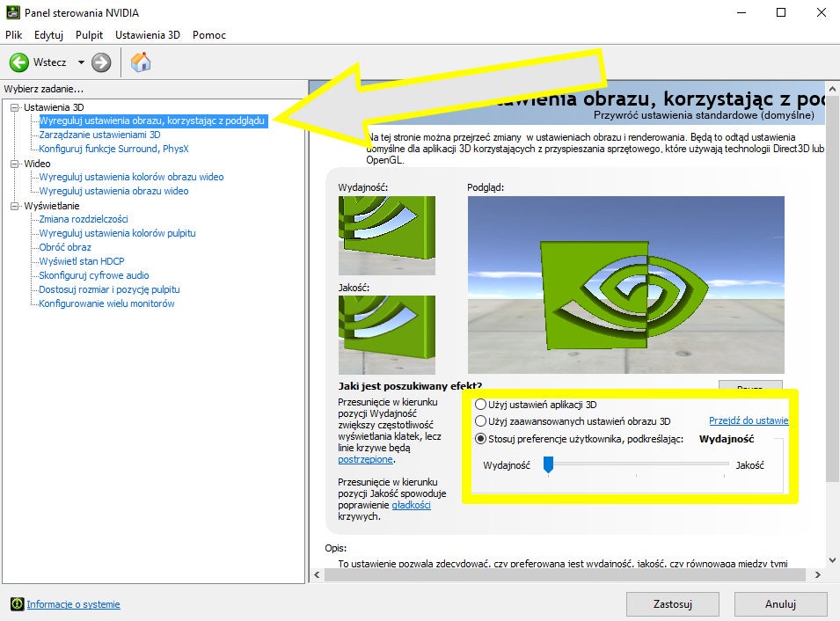Open the Ustawienia 3D menu
Screen dimensions: 840x621
(x=147, y=35)
